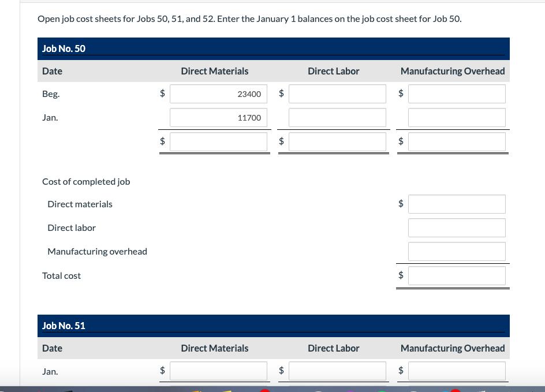Click the Date column header for Job 50

coord(52,70)
